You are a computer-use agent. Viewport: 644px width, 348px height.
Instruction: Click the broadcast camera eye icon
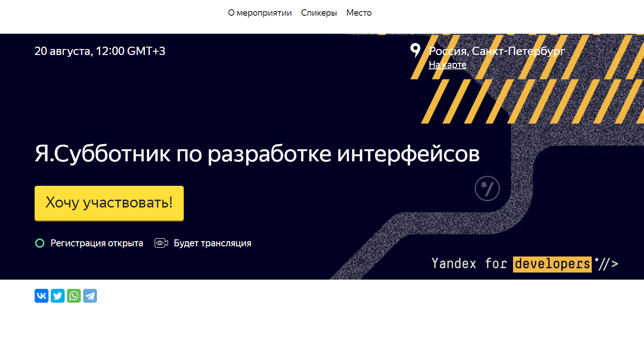(161, 243)
